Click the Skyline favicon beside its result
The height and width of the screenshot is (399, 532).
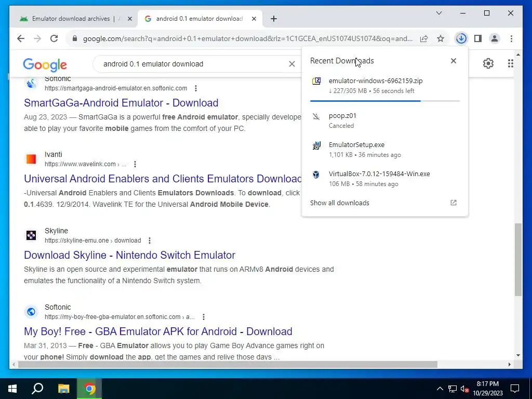click(31, 235)
